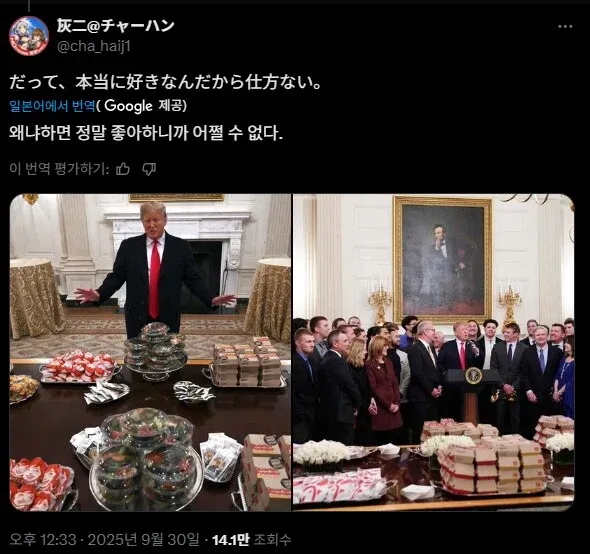Viewport: 590px width, 554px height.
Task: Open the 灰二@チャーハン profile avatar
Action: 29,36
